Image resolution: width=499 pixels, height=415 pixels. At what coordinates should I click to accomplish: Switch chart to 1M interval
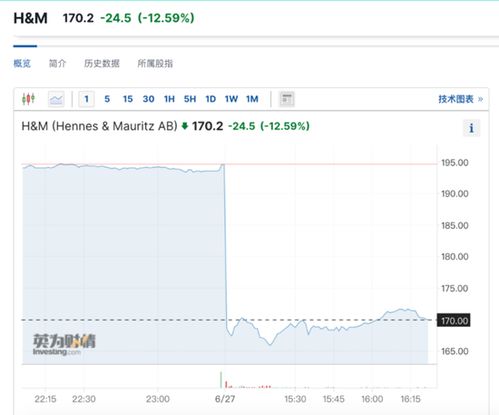pyautogui.click(x=252, y=99)
